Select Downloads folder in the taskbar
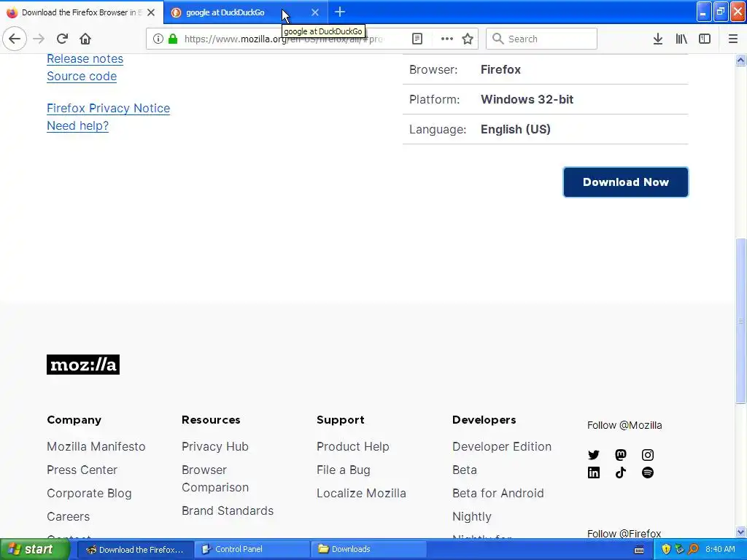 pos(368,549)
